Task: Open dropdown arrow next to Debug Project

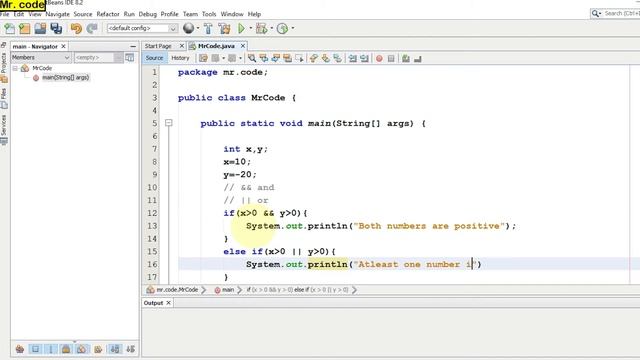Action: click(271, 28)
